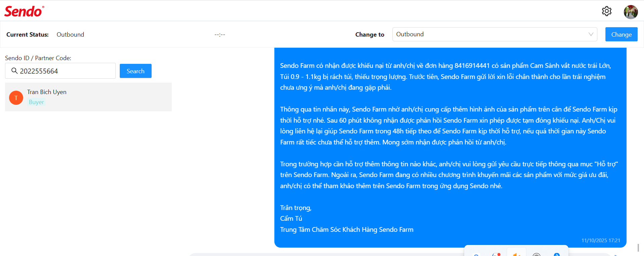Click the blue Sendo Farm message bubble
This screenshot has height=256, width=644.
point(450,147)
